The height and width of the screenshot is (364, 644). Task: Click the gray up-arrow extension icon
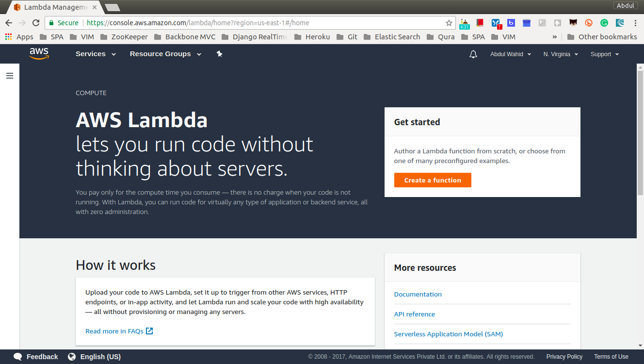(558, 23)
